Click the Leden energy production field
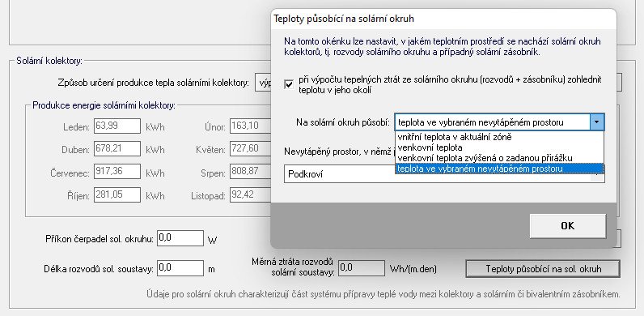 [117, 126]
